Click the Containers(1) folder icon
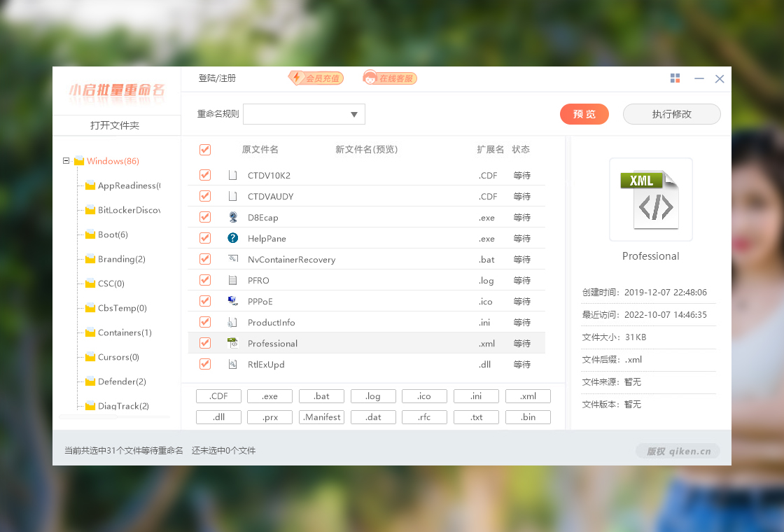This screenshot has width=784, height=532. coord(90,332)
